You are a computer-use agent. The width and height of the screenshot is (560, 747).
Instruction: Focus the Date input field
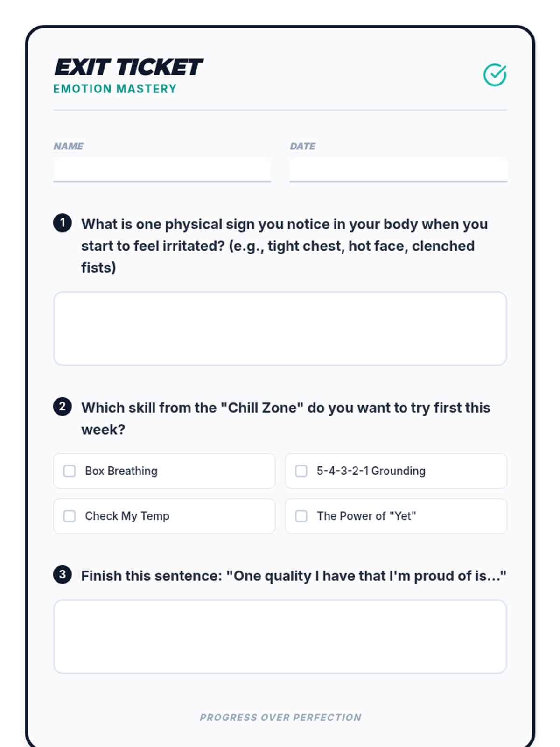pyautogui.click(x=398, y=170)
